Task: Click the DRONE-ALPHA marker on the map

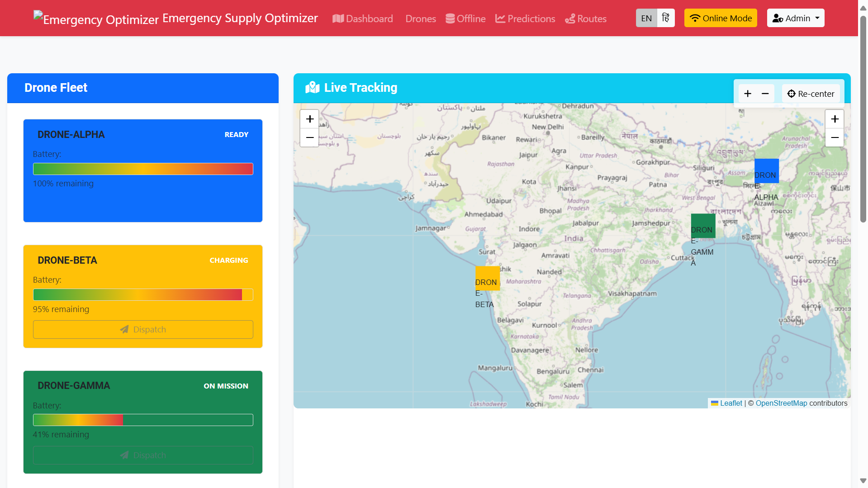Action: coord(766,171)
